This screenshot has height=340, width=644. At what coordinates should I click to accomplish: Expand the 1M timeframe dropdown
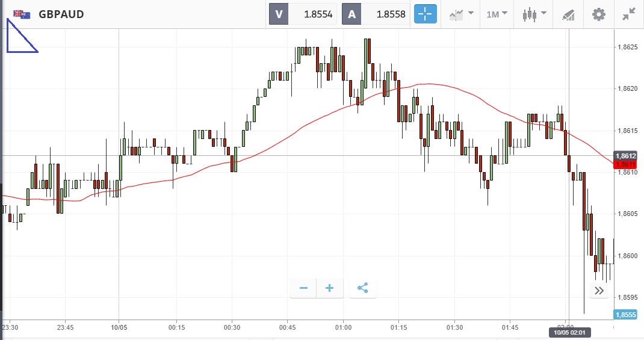click(497, 14)
